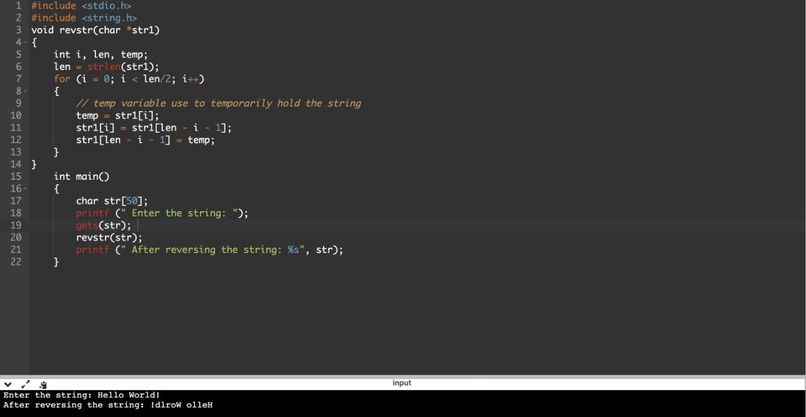Click line number 13 in gutter
This screenshot has width=806, height=417.
tap(16, 152)
